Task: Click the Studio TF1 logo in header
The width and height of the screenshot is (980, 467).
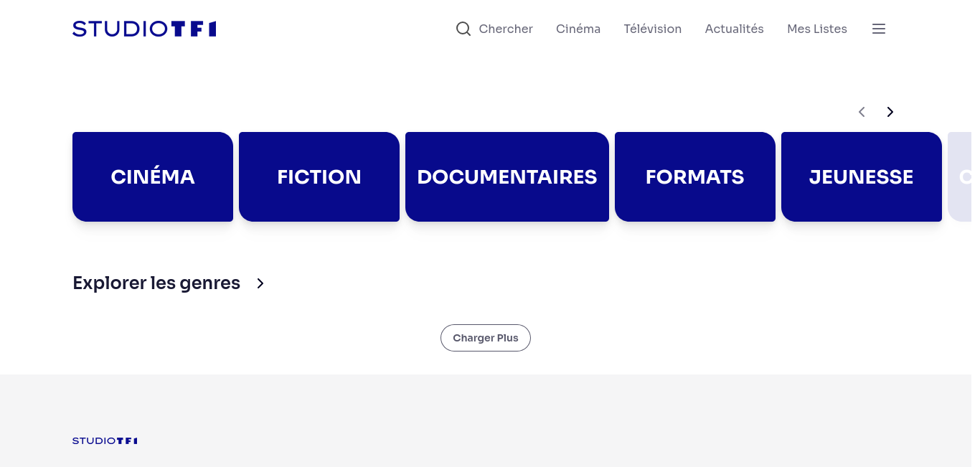Action: click(144, 29)
